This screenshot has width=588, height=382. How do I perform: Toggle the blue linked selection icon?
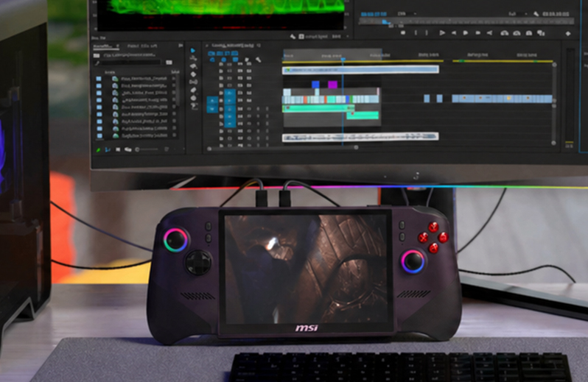223,60
